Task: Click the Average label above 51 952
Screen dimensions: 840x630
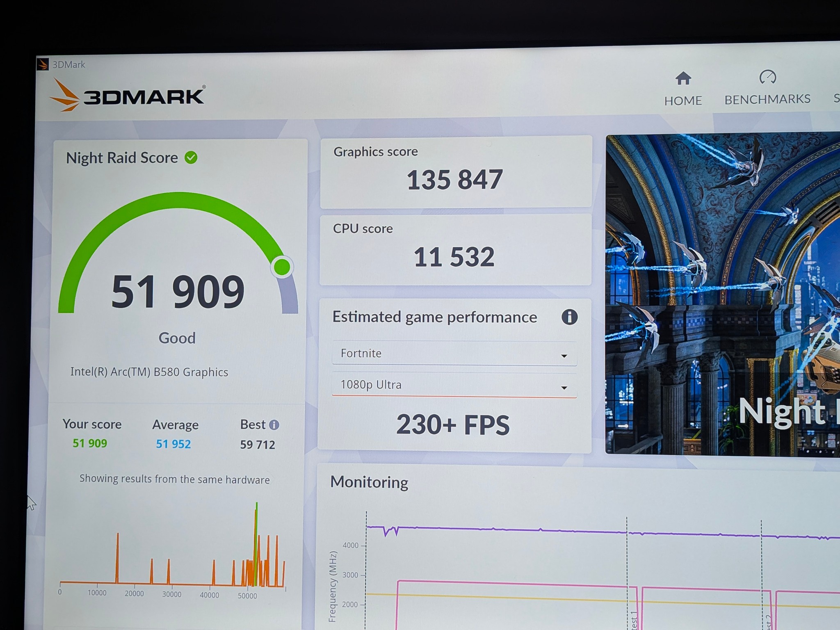Action: coord(176,425)
